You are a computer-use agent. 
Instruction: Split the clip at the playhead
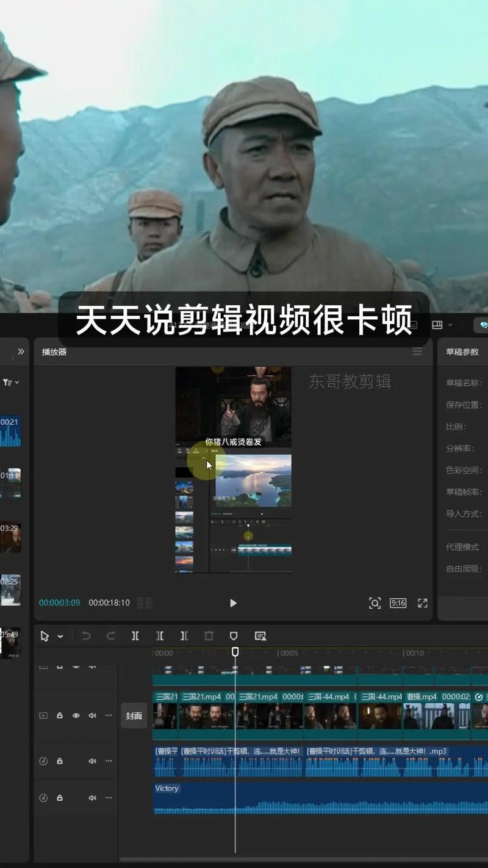pos(135,636)
